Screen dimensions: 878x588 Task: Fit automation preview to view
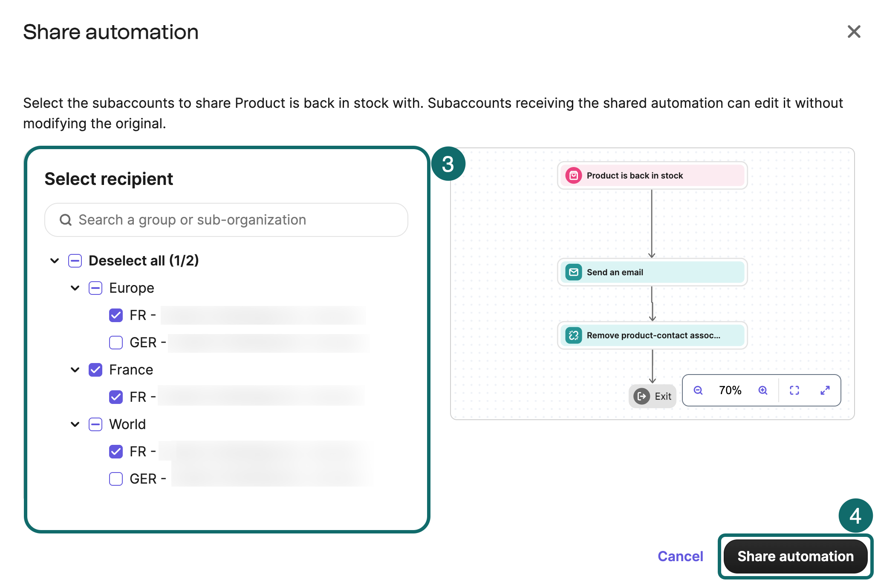pos(794,390)
